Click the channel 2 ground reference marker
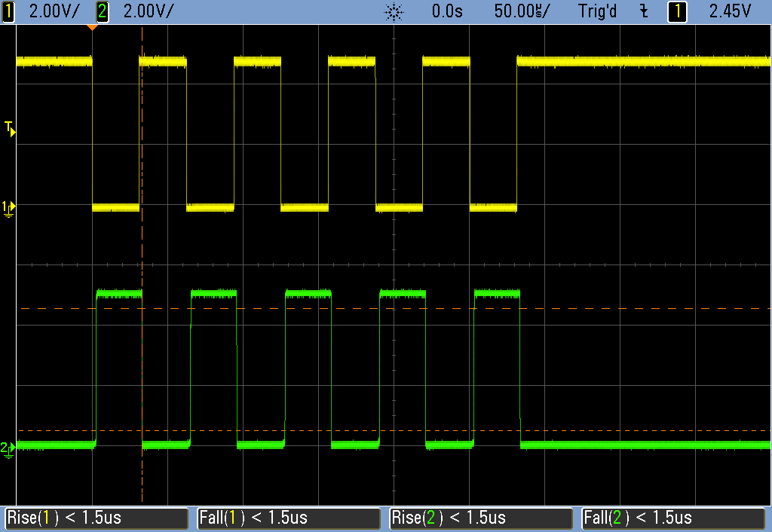The image size is (772, 532). pyautogui.click(x=8, y=449)
